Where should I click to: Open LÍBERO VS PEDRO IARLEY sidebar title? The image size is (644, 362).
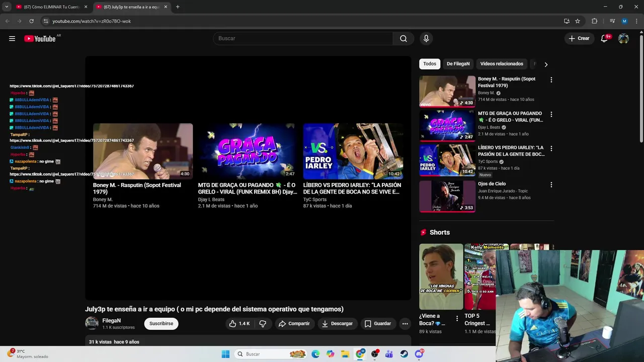pyautogui.click(x=511, y=151)
